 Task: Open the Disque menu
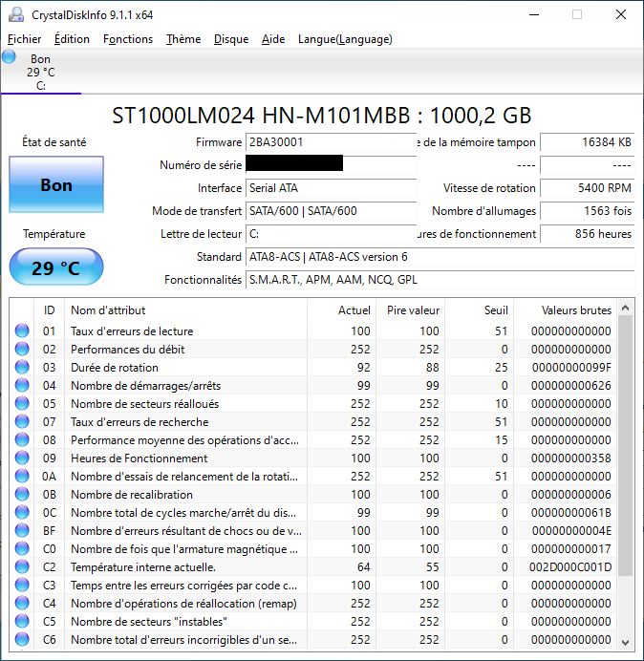coord(231,39)
